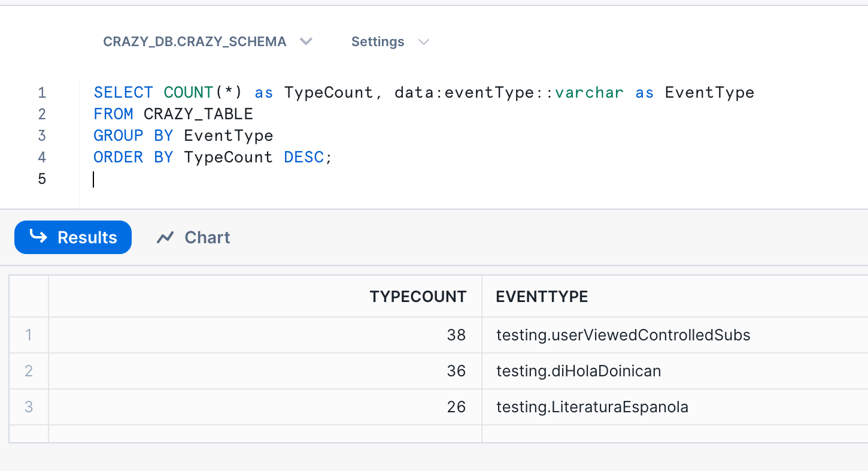Select the TYPECOUNT cell with value 38
Viewport: 868px width, 471px height.
pyautogui.click(x=265, y=335)
